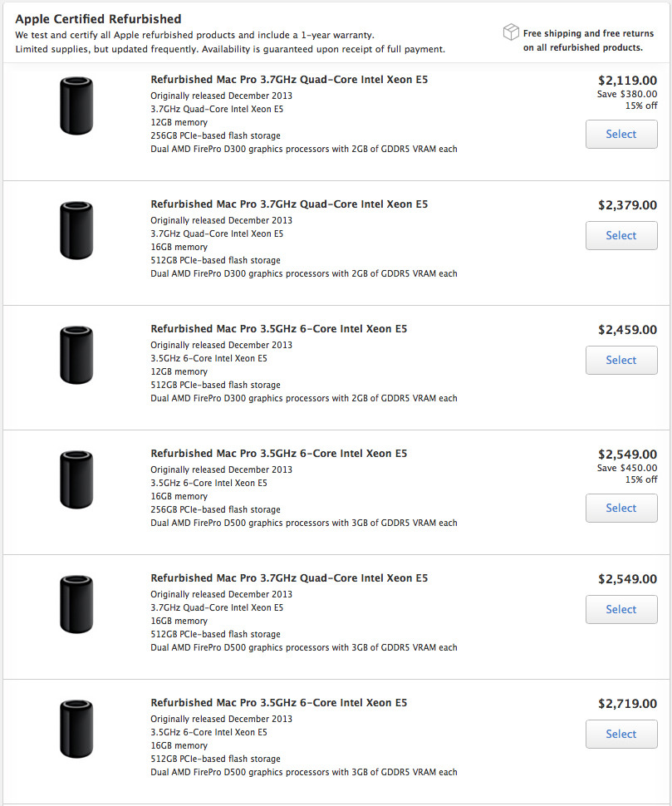
Task: Click the Mac Pro image for the $2,549.00 Quad-Core listing
Action: (x=76, y=604)
